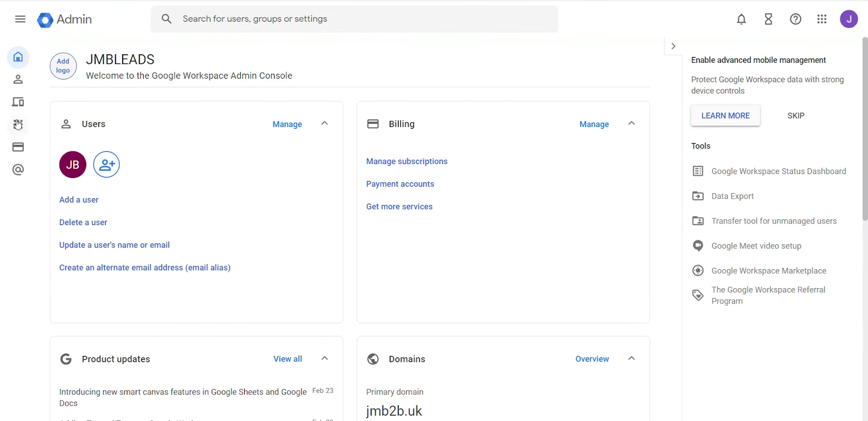The image size is (868, 421).
Task: Click the Status Dashboard icon
Action: (x=698, y=171)
